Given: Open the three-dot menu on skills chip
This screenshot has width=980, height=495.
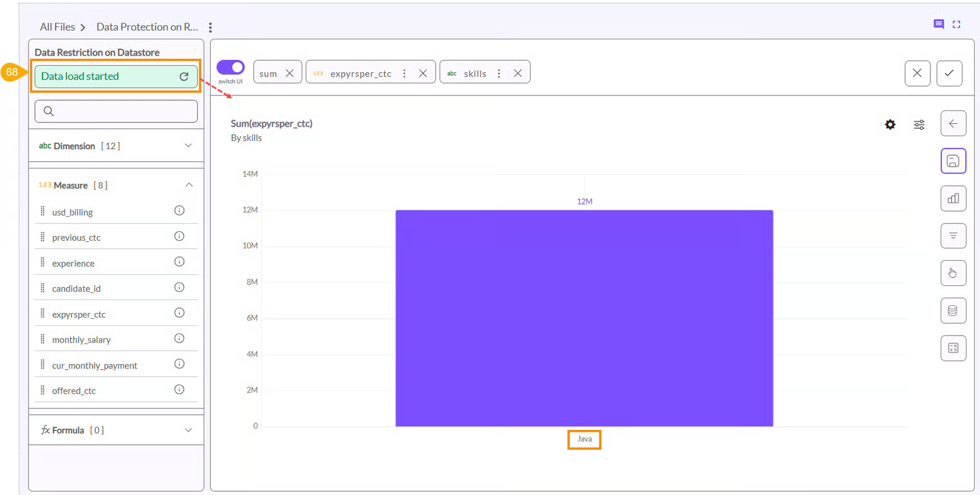Looking at the screenshot, I should [x=498, y=74].
